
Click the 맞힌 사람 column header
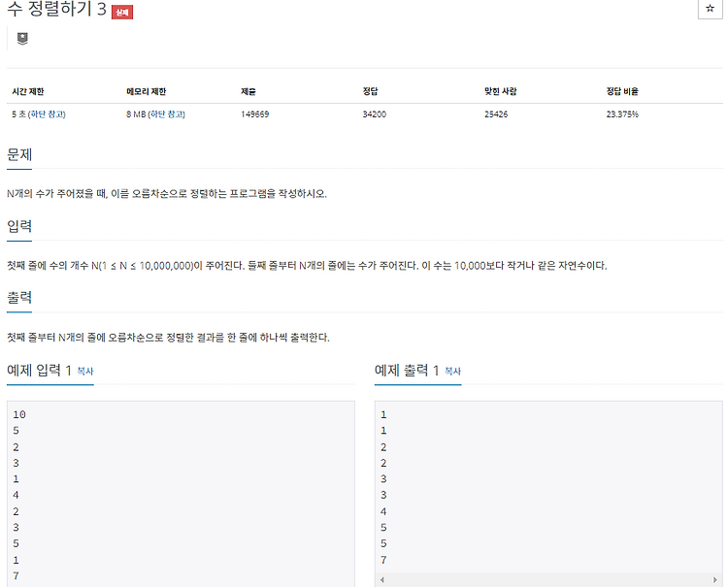click(501, 91)
